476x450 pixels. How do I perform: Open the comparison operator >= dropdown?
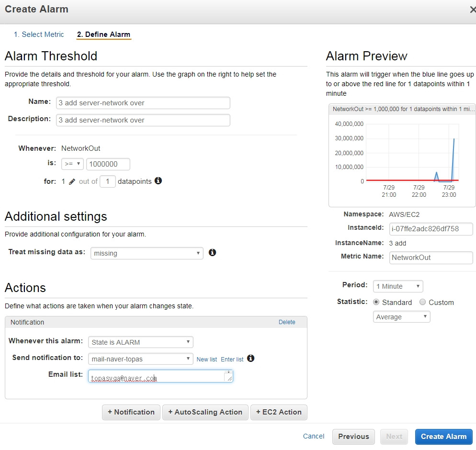pyautogui.click(x=73, y=164)
